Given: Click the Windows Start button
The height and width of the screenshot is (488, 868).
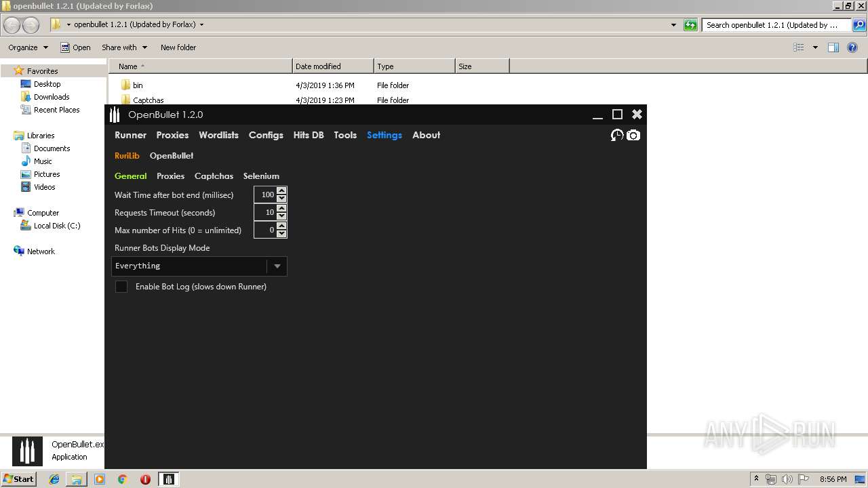Looking at the screenshot, I should pos(19,479).
